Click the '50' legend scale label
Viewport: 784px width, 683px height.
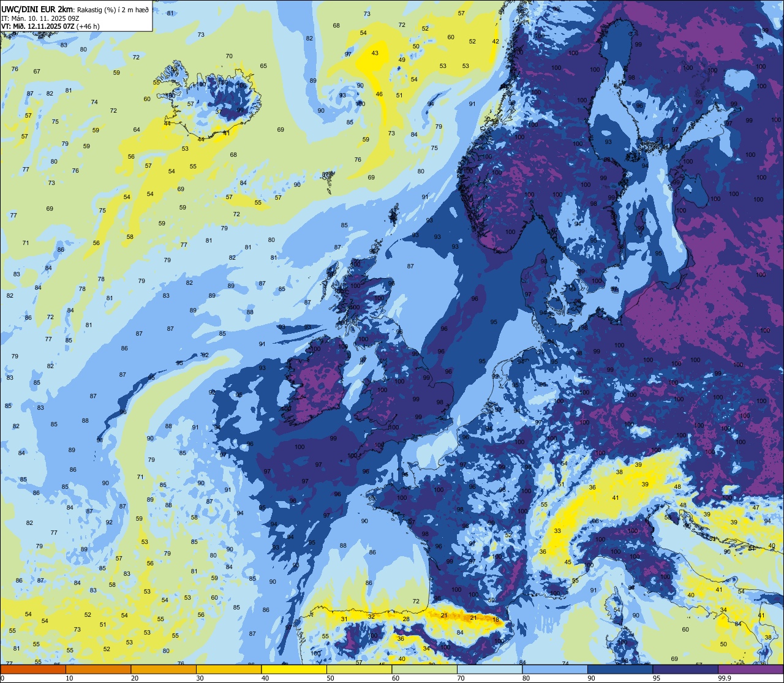(330, 678)
